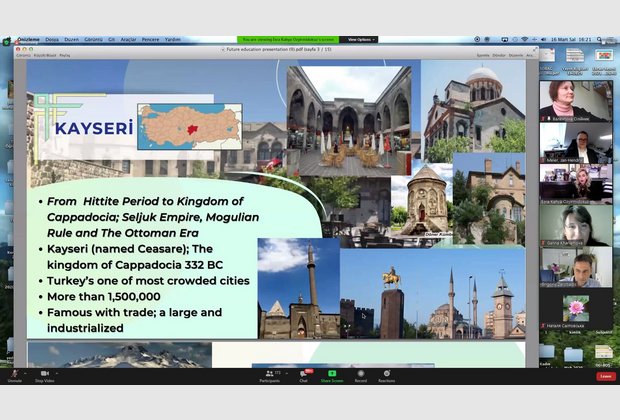Viewport: 620px width, 420px height.
Task: Click the green Share Screen icon
Action: click(x=332, y=373)
